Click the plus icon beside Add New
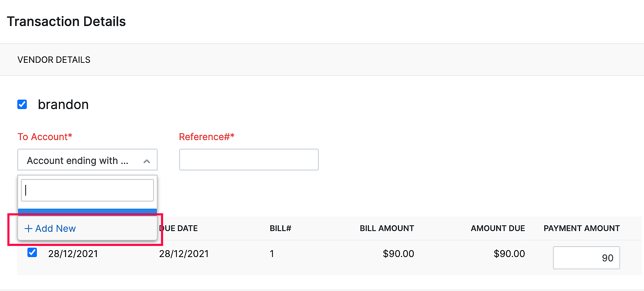The image size is (644, 291). click(29, 229)
